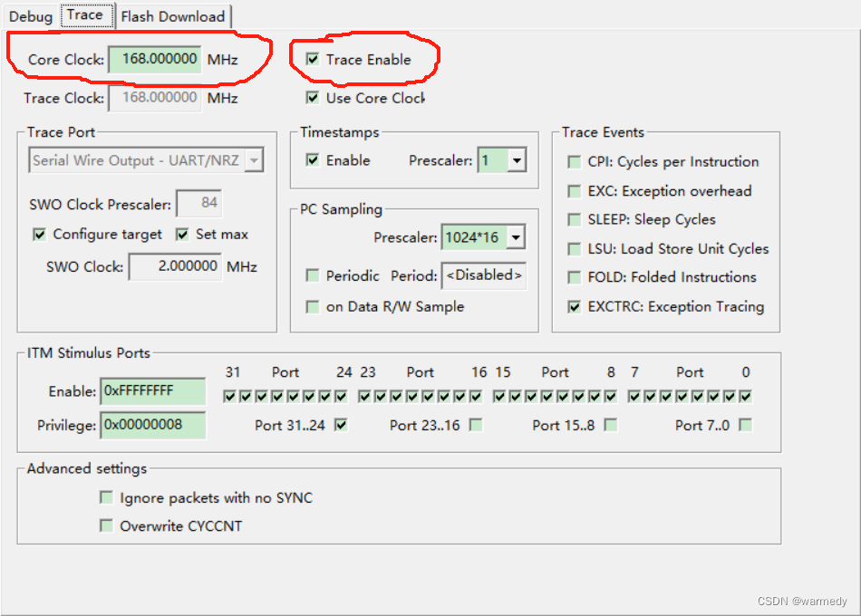Enable SLEEP: Sleep Cycles tracing
This screenshot has height=616, width=861.
574,220
